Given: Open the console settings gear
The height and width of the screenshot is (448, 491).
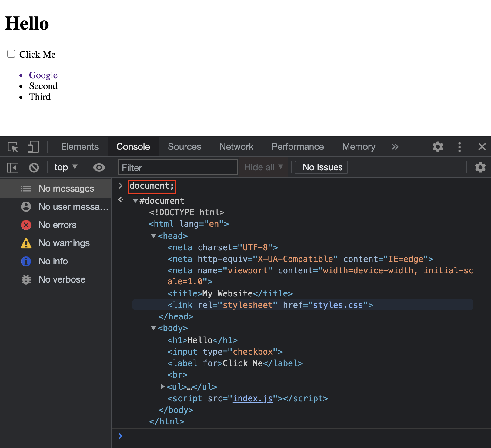Looking at the screenshot, I should [480, 168].
